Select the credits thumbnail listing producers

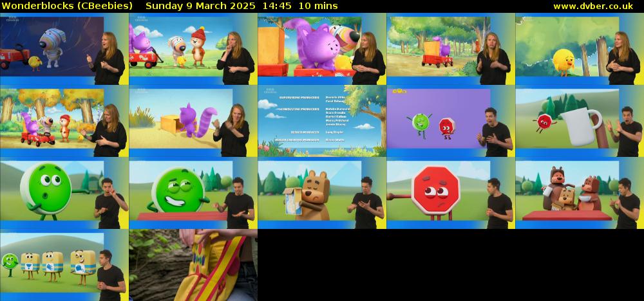pyautogui.click(x=322, y=121)
